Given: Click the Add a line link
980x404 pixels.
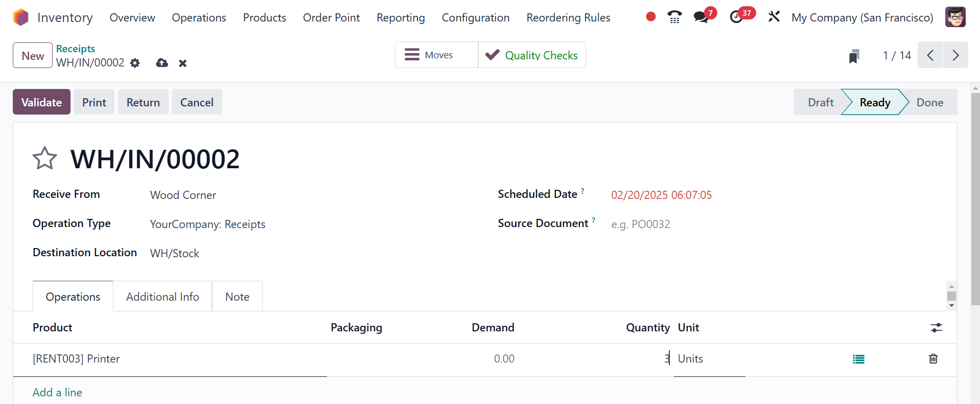Looking at the screenshot, I should (x=57, y=392).
